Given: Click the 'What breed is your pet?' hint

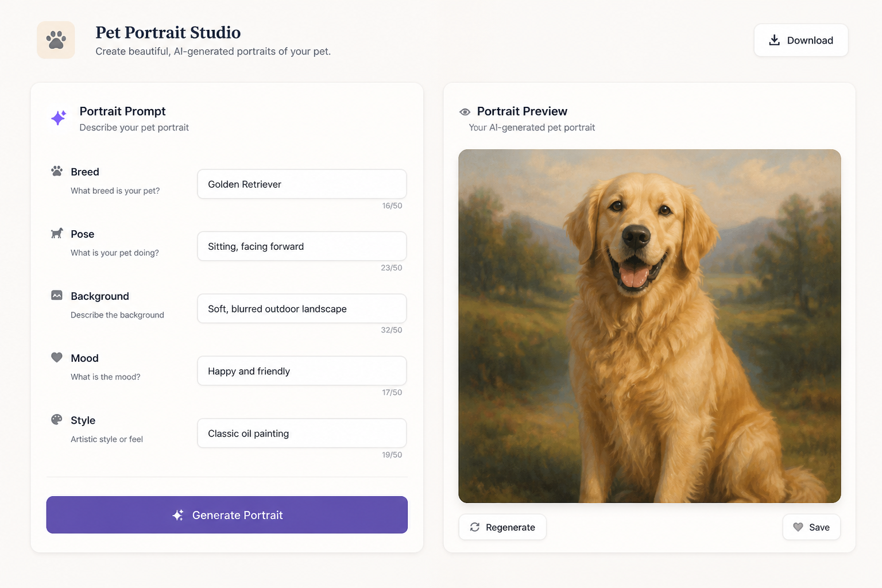Looking at the screenshot, I should [115, 191].
